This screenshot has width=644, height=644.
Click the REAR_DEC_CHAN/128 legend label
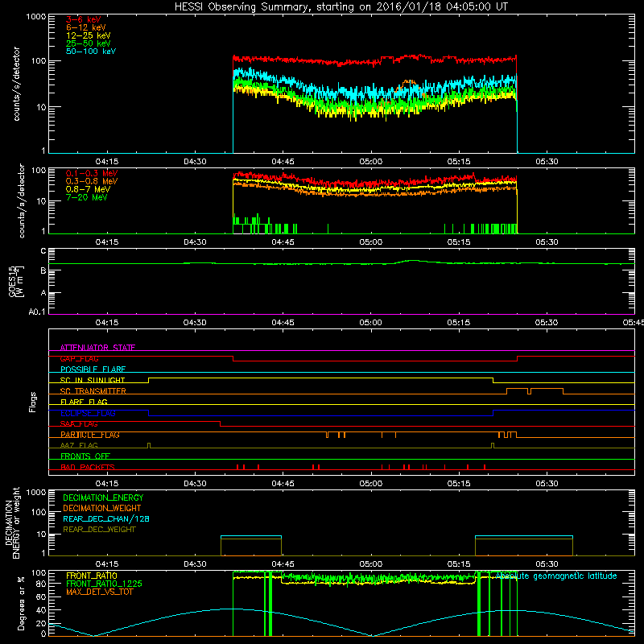point(106,518)
